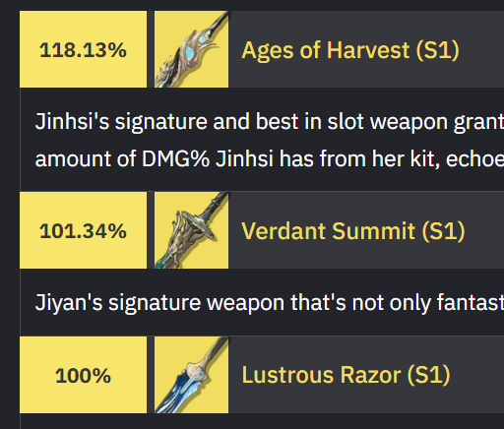Select the 101.34% damage ranking box
This screenshot has width=504, height=429.
83,230
